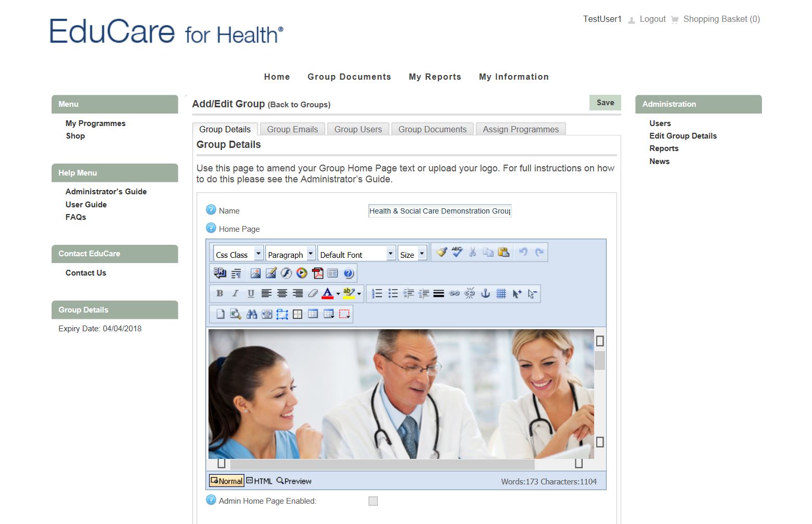812x524 pixels.
Task: Click help icon beside Home Page
Action: pos(211,228)
